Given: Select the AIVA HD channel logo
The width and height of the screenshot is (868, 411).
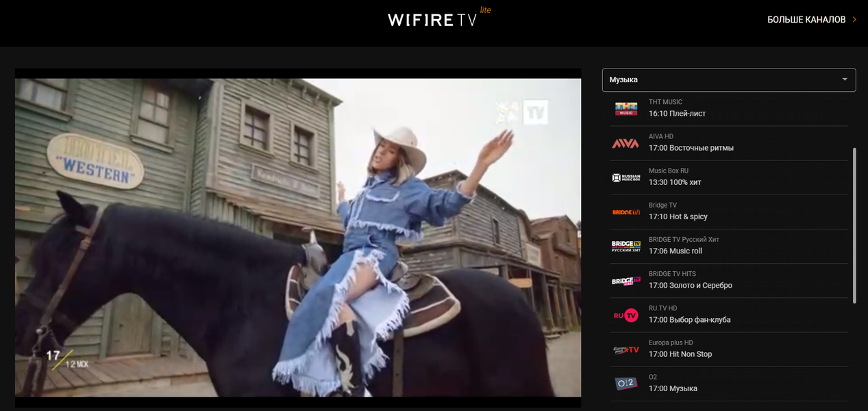Looking at the screenshot, I should click(625, 143).
